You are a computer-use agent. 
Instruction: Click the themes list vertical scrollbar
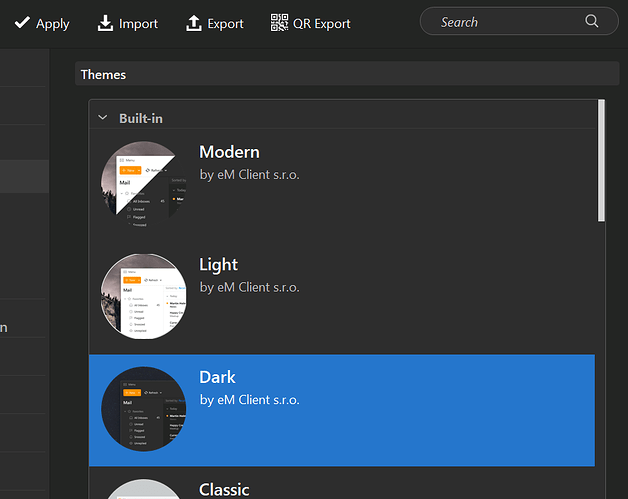(601, 160)
